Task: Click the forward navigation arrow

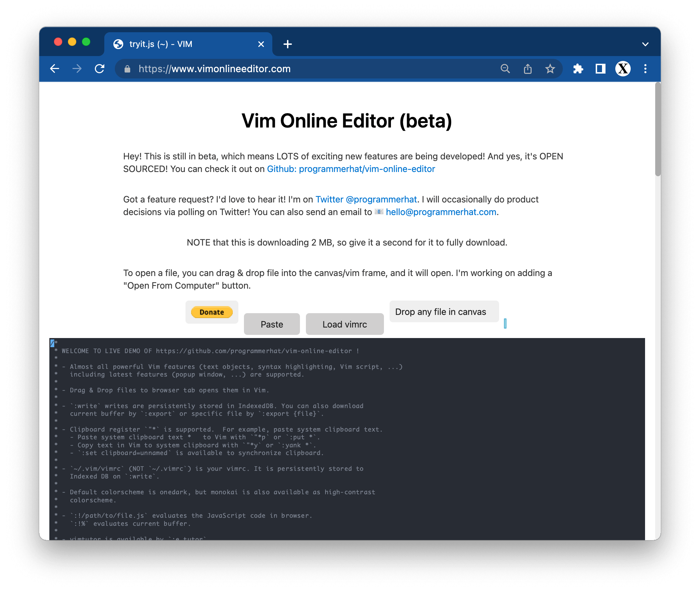Action: 77,69
